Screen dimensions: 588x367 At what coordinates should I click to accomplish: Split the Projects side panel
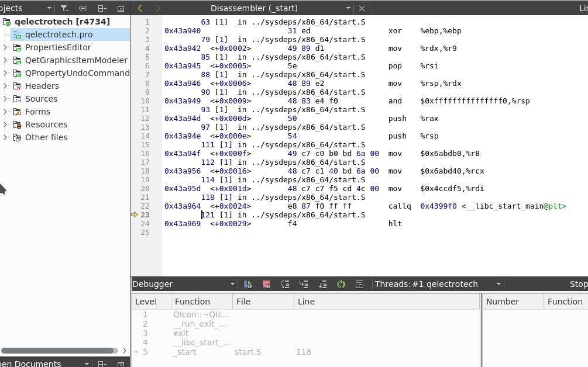click(102, 8)
